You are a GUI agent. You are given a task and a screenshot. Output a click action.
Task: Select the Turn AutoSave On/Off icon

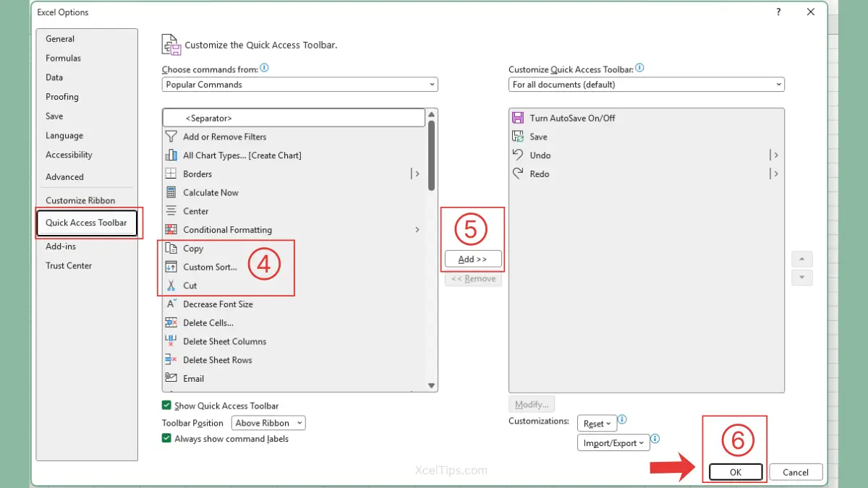click(518, 118)
